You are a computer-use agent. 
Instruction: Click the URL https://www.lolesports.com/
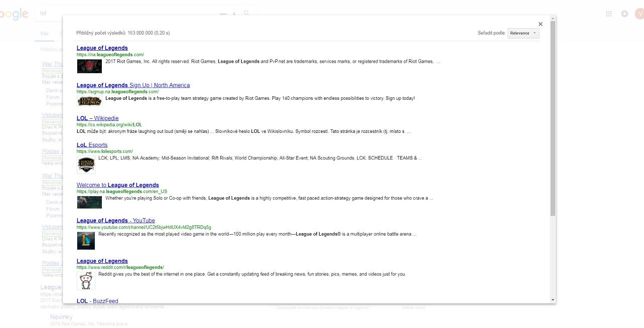point(105,151)
